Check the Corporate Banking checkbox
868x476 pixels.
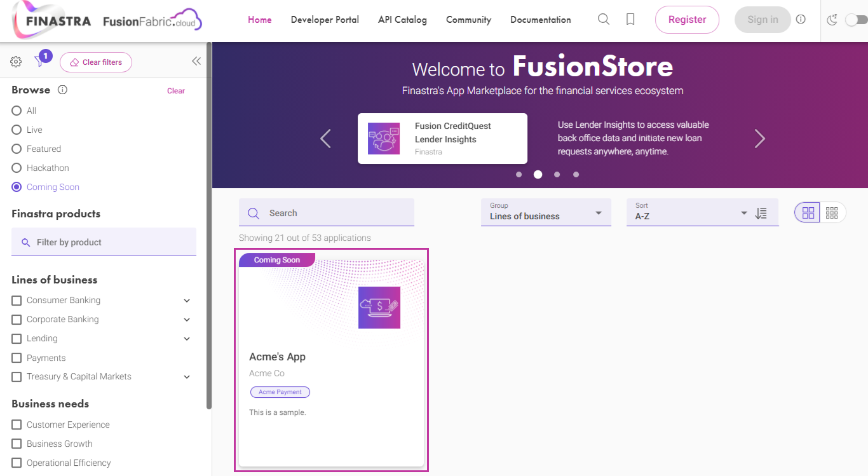click(17, 319)
